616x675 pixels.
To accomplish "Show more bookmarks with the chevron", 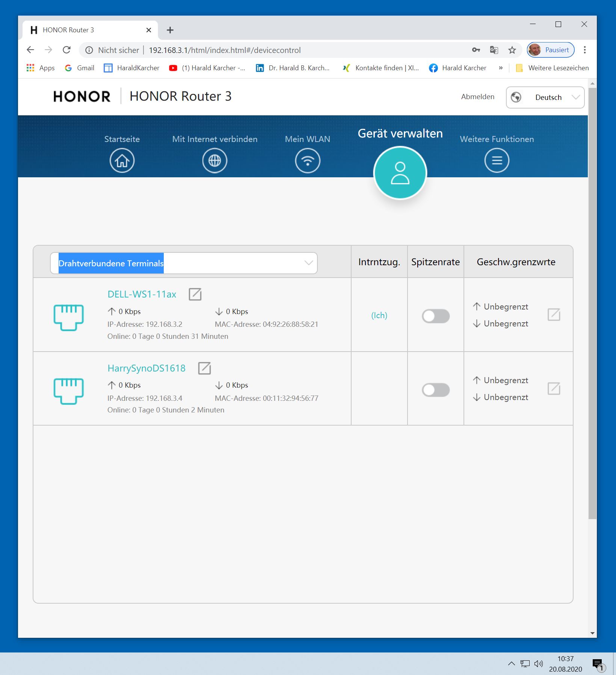I will 501,68.
